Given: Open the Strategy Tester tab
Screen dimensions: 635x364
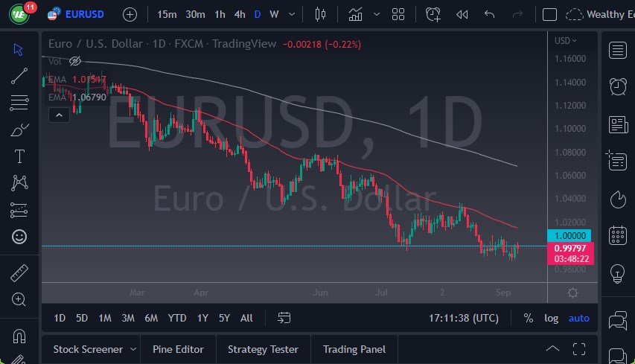Looking at the screenshot, I should tap(263, 349).
